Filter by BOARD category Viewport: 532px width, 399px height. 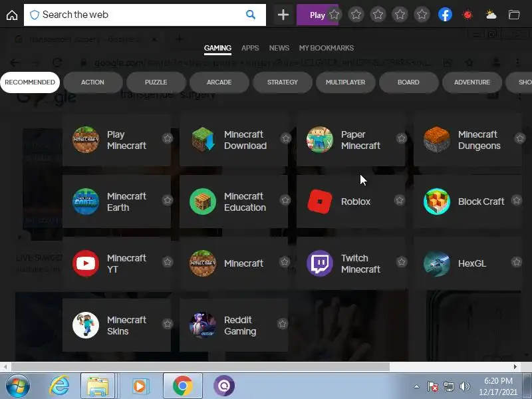(x=408, y=82)
